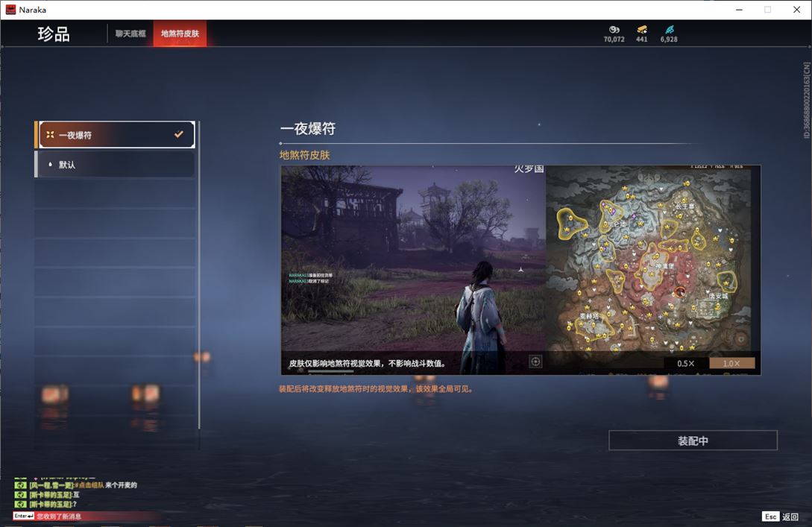Click the 一夜爆符 title heading
The image size is (812, 527).
pos(308,128)
